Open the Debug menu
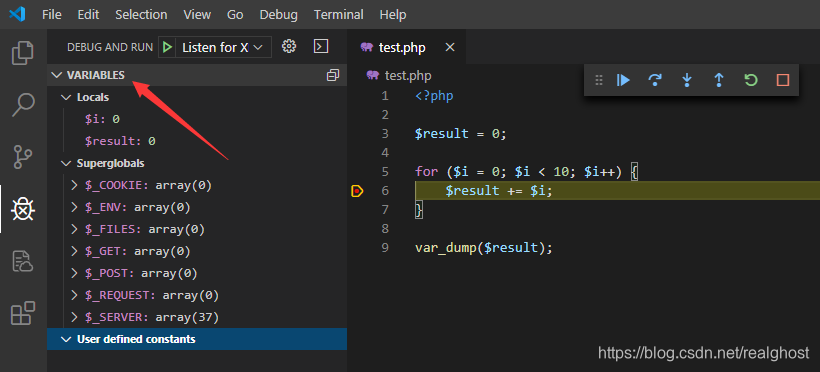The width and height of the screenshot is (820, 372). [278, 15]
